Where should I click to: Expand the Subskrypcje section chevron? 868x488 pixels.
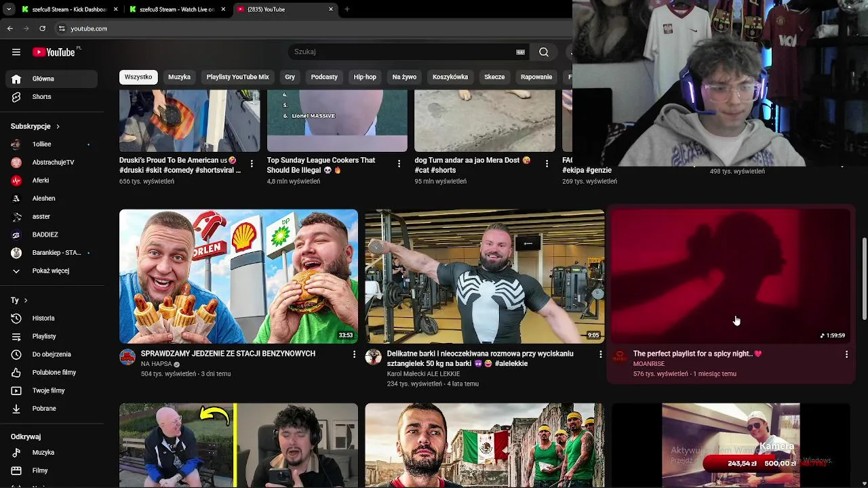[x=58, y=127]
